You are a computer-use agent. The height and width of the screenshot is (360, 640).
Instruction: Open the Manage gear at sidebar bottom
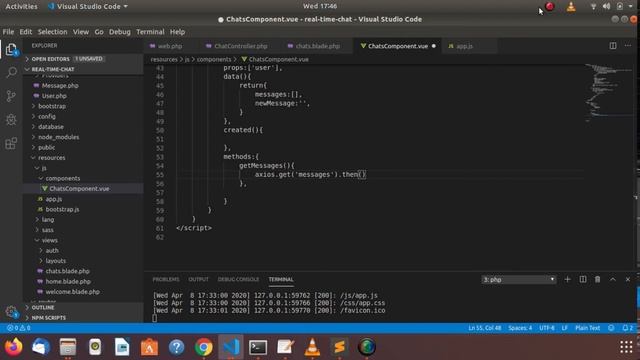coord(11,312)
